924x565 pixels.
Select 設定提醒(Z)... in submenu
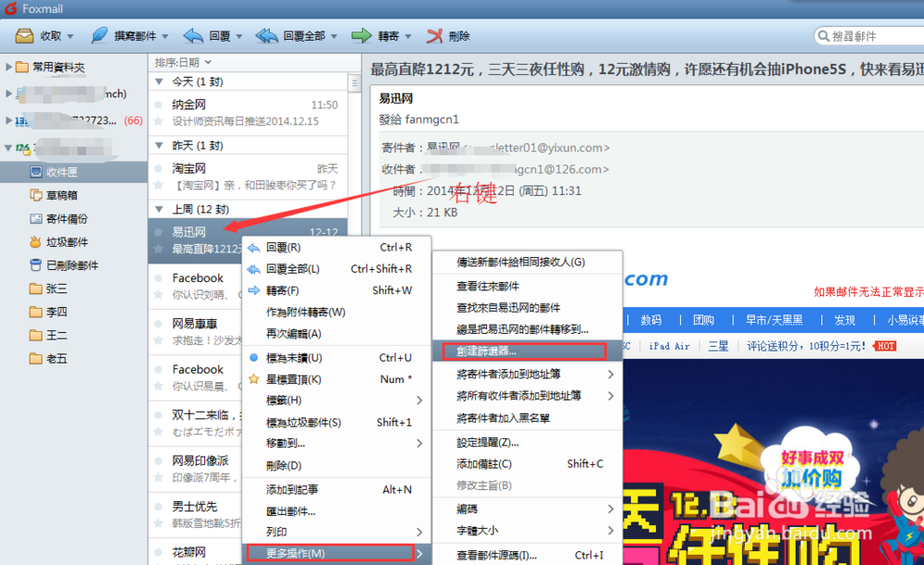click(528, 442)
